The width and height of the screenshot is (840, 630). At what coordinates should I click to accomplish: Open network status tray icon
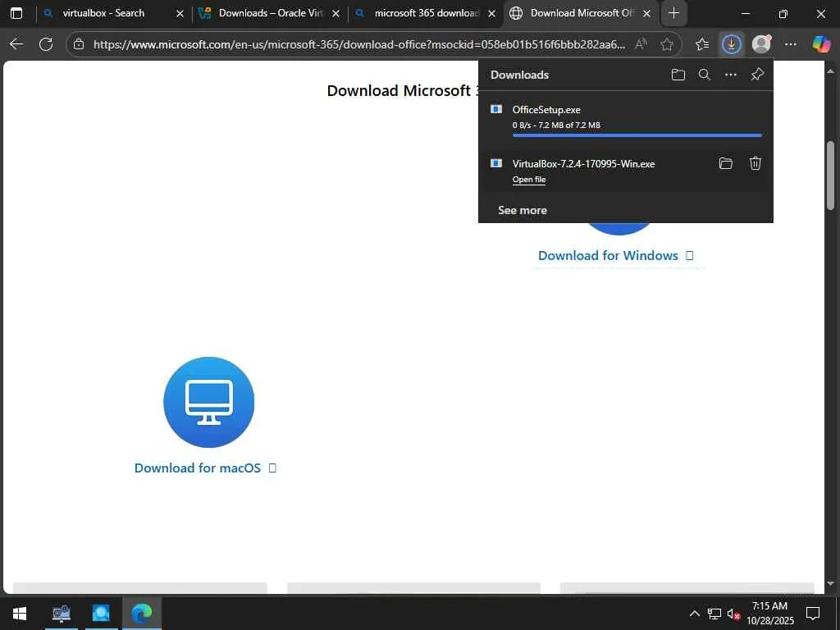click(714, 614)
